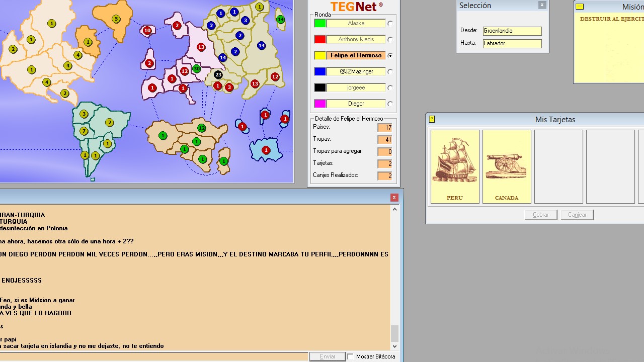The image size is (644, 362).
Task: Select the blue token showing 3
Action: [245, 21]
